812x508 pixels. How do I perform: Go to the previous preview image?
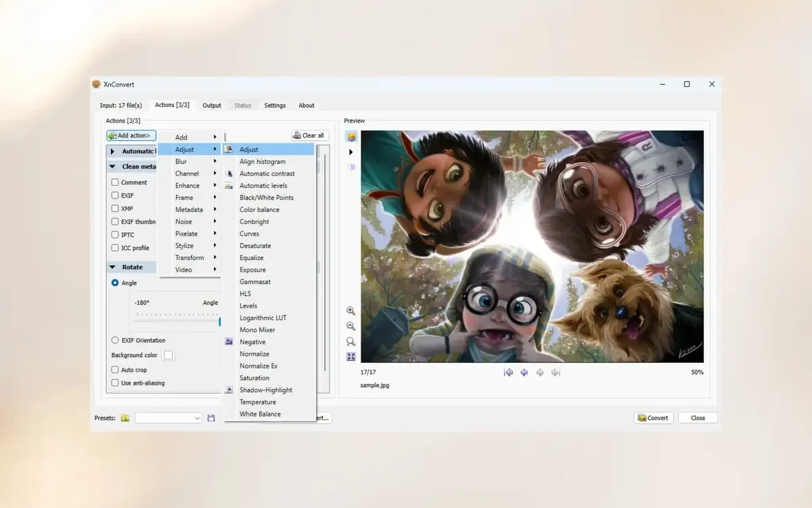pyautogui.click(x=524, y=373)
